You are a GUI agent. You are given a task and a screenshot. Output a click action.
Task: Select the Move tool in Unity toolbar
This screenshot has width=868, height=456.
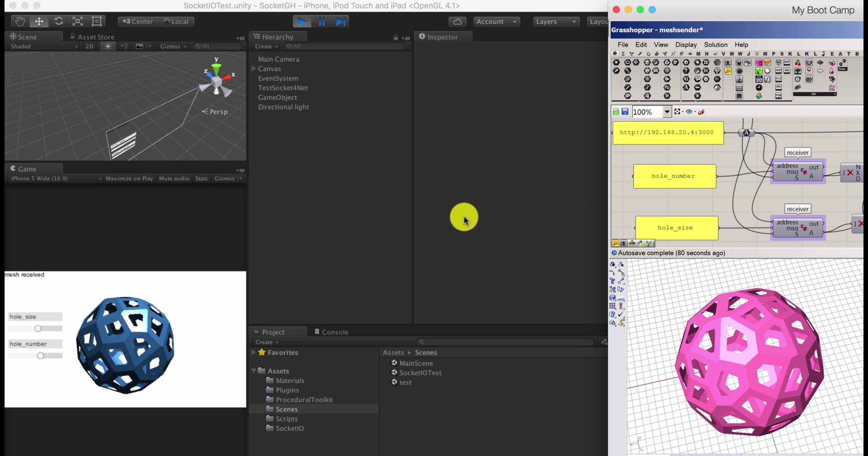pyautogui.click(x=39, y=21)
